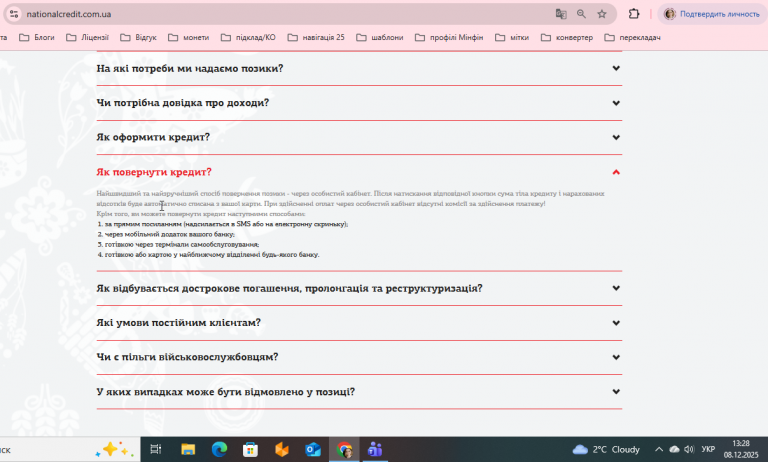Expand chevron for Як оформити кредит
768x462 pixels.
[616, 137]
